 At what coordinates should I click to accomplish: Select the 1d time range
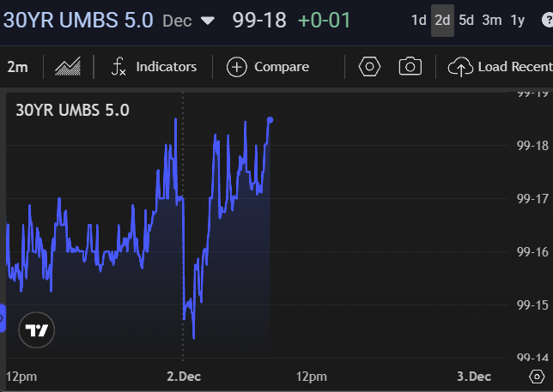click(418, 20)
